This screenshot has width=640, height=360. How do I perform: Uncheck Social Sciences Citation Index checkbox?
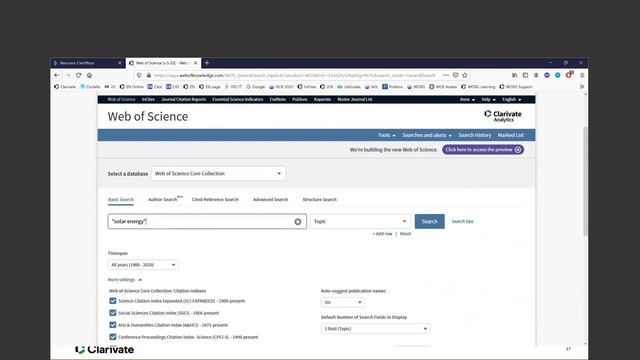coord(113,313)
